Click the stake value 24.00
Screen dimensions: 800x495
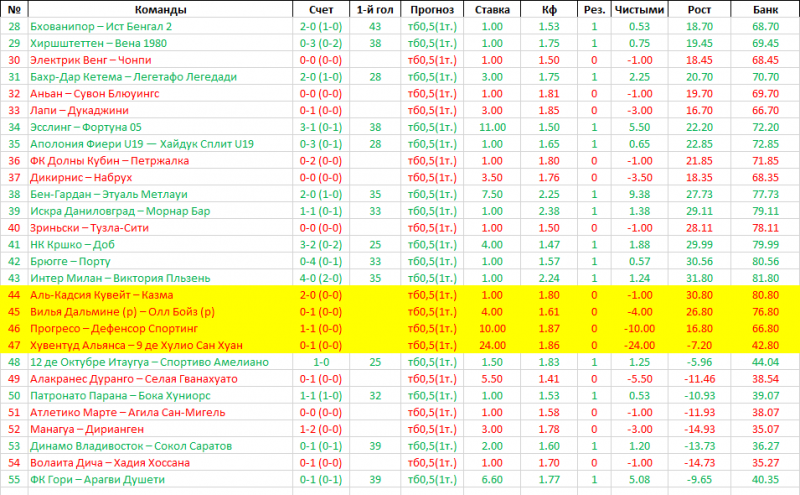tap(491, 345)
